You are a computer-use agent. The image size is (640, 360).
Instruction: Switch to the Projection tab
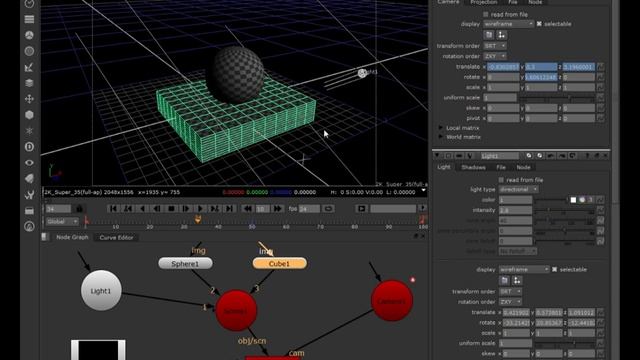(483, 2)
